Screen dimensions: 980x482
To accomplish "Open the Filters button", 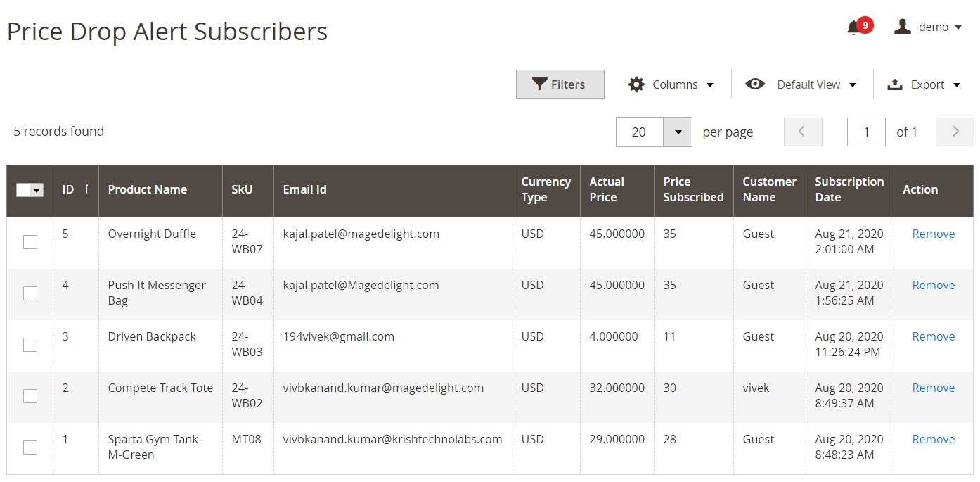I will click(x=560, y=84).
